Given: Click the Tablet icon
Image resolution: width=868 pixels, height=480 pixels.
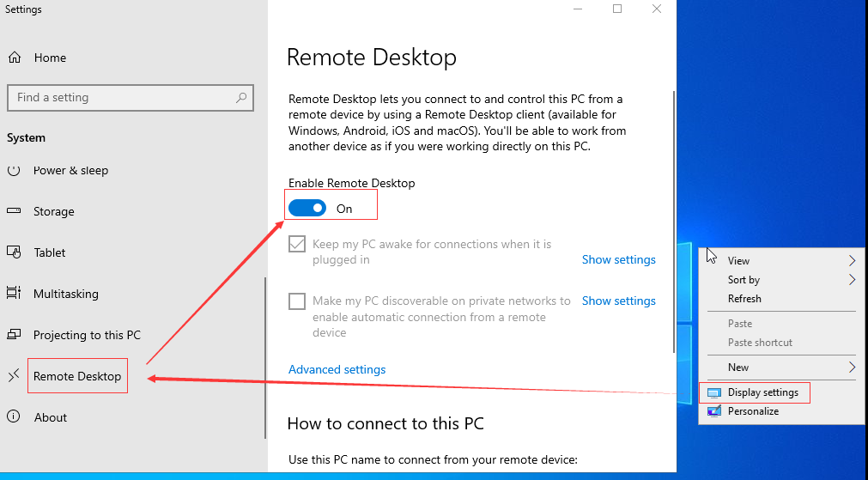Looking at the screenshot, I should click(14, 252).
